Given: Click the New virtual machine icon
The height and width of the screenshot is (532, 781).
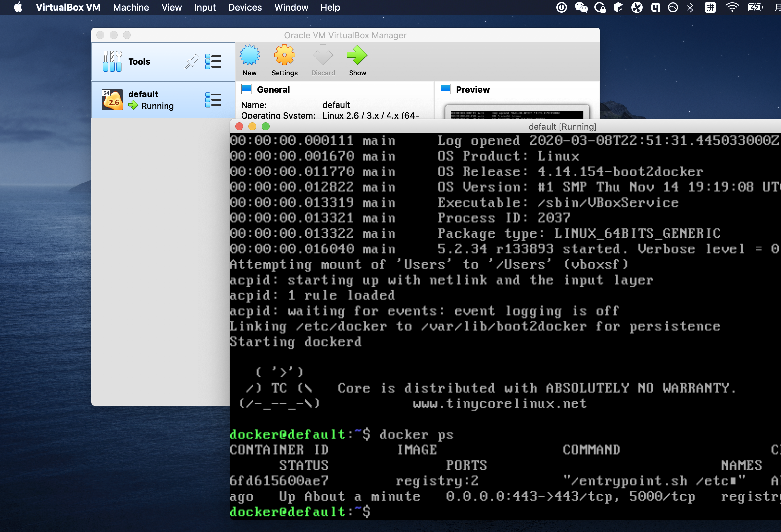Looking at the screenshot, I should tap(249, 56).
